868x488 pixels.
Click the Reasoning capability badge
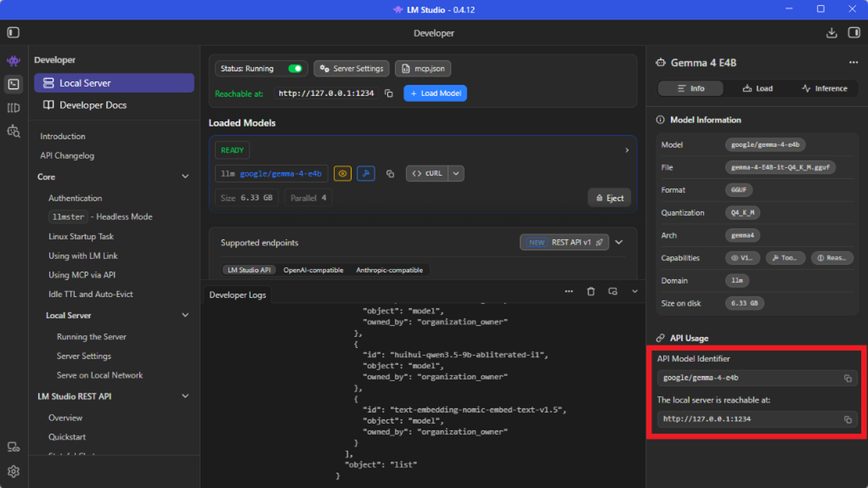pyautogui.click(x=832, y=258)
